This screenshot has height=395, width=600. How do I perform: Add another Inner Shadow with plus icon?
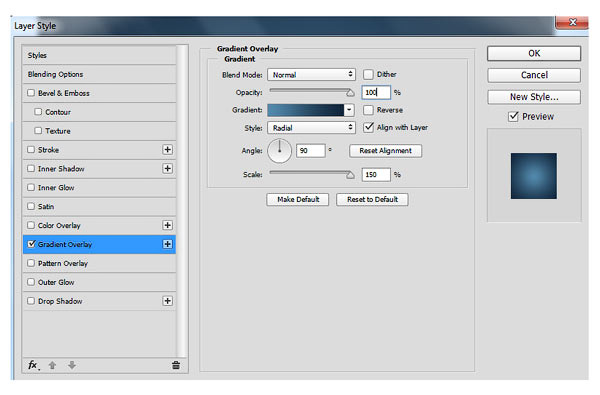pos(167,168)
